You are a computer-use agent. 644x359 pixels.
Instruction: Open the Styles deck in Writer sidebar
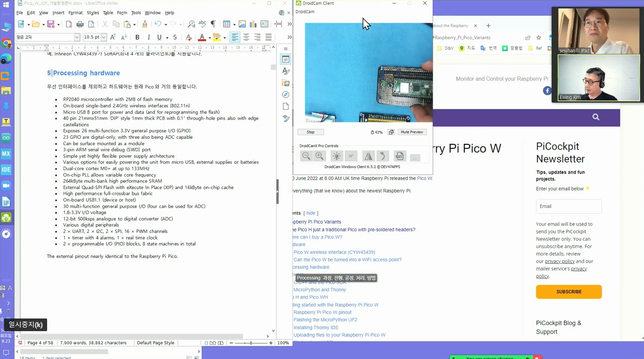(286, 71)
